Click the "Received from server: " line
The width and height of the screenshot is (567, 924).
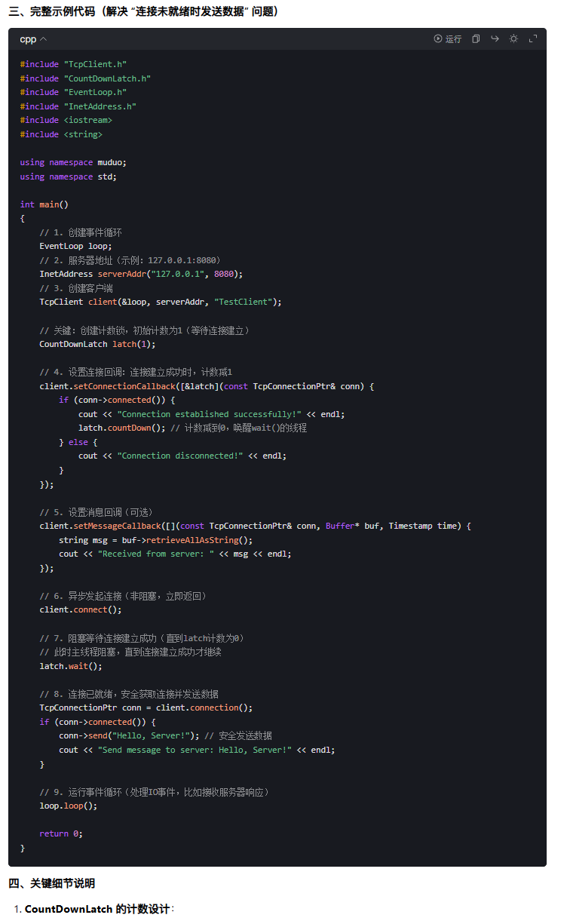(x=175, y=554)
